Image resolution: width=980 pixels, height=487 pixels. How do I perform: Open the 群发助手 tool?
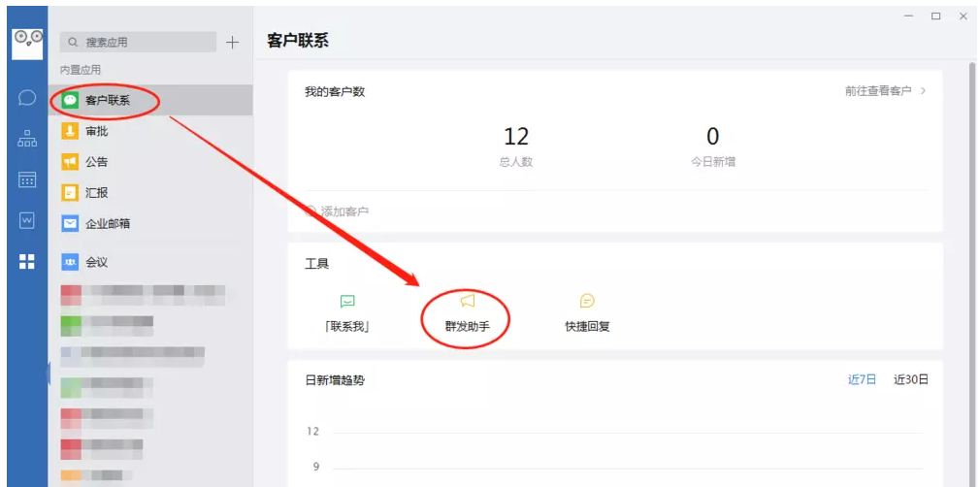pyautogui.click(x=467, y=313)
